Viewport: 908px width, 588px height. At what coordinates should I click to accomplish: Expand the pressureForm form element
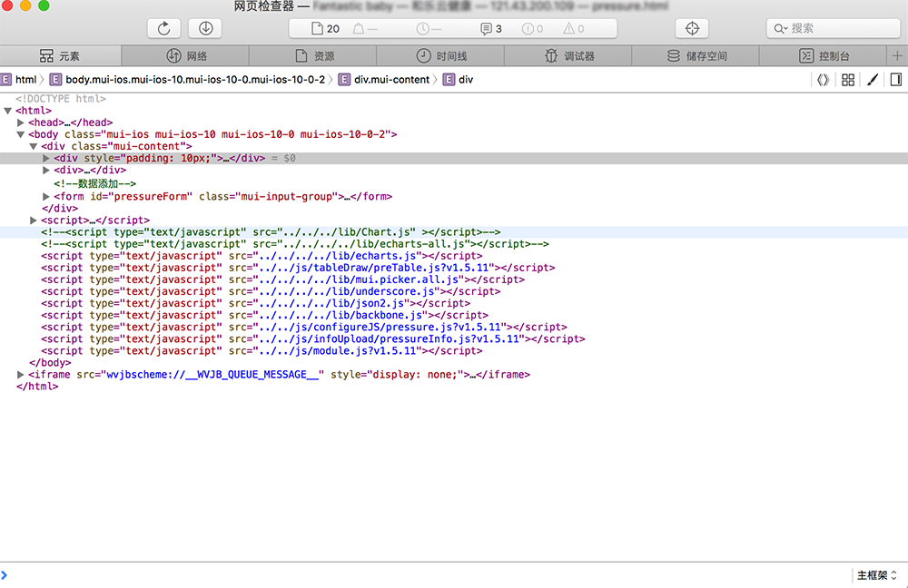tap(45, 197)
